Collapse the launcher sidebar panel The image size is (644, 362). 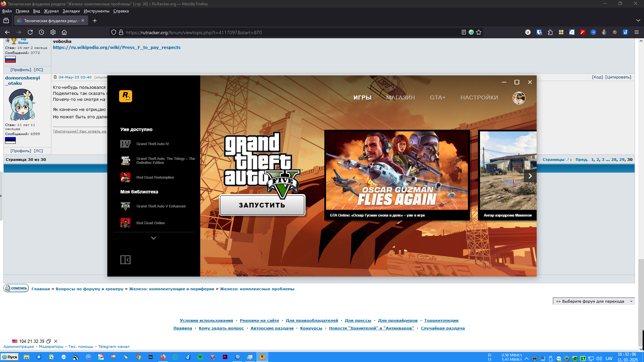click(x=125, y=260)
